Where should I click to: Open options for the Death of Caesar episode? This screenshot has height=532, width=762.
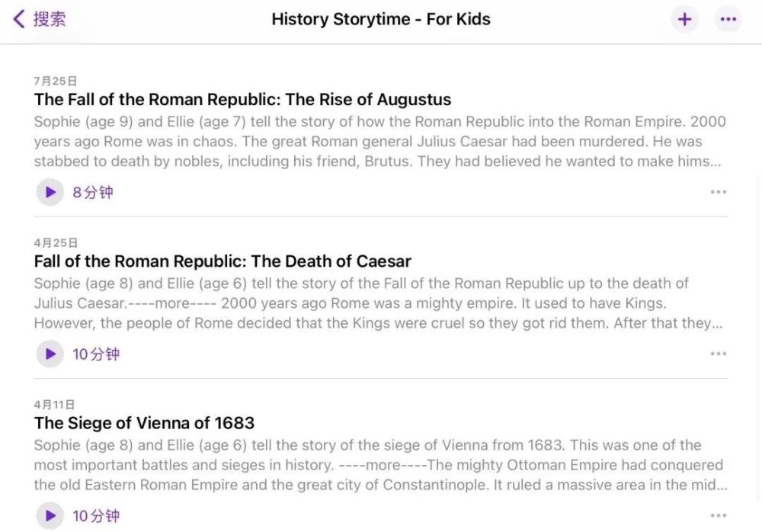718,354
